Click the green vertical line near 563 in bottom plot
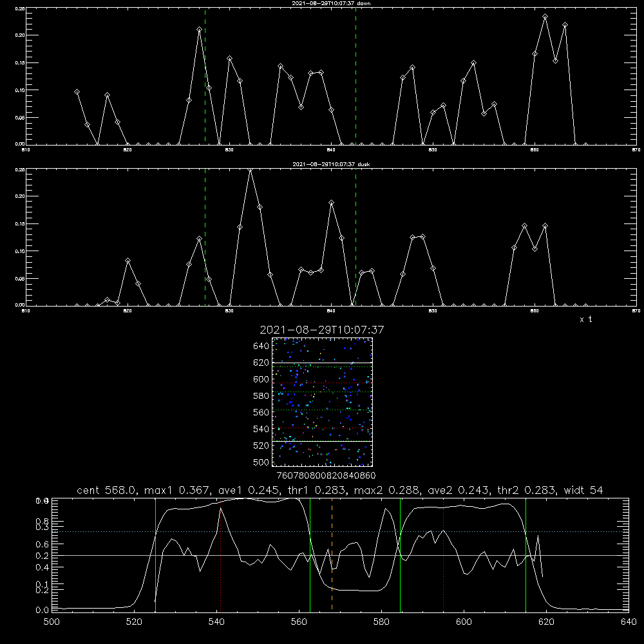Screen dimensions: 644x644 click(x=310, y=554)
